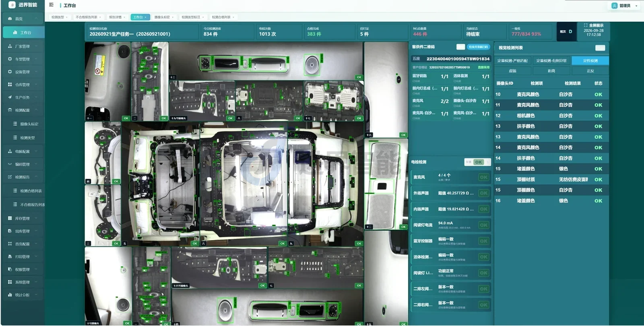Expand the 出库管理 sidebar menu
The height and width of the screenshot is (326, 644).
[x=23, y=231]
